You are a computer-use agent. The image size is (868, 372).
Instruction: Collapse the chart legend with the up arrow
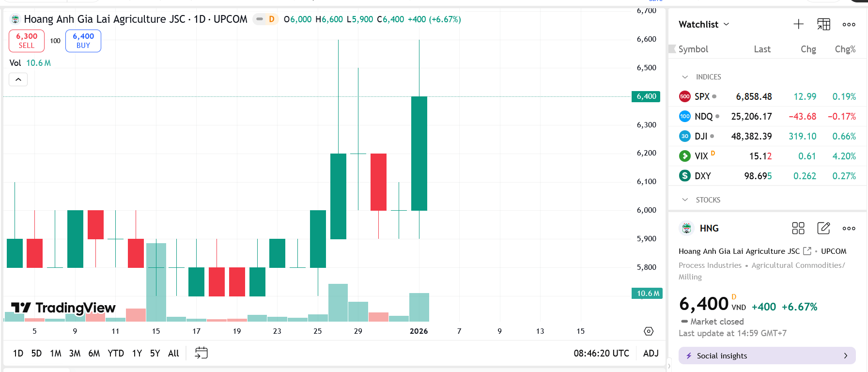18,79
